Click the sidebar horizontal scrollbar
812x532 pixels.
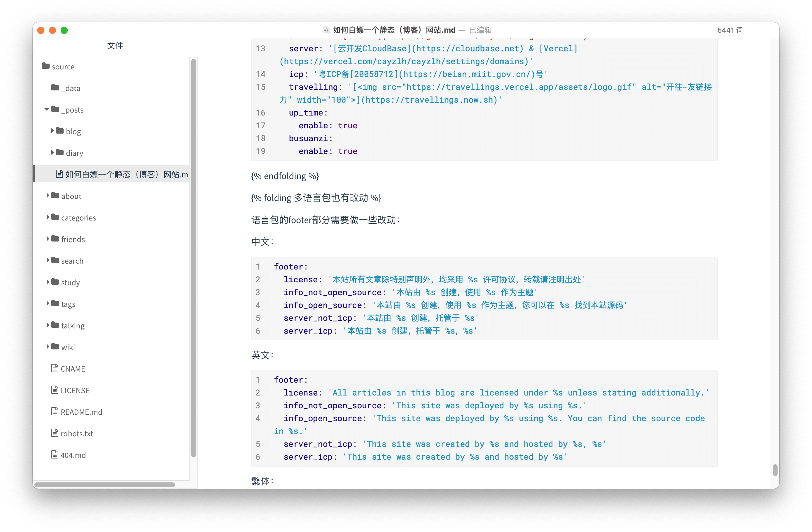[105, 484]
